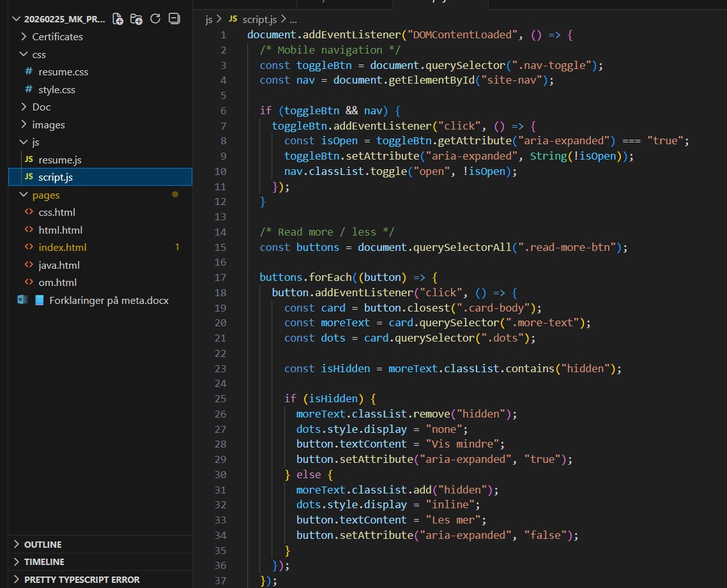This screenshot has height=588, width=727.
Task: Click the problem count badge on index.html
Action: click(177, 247)
